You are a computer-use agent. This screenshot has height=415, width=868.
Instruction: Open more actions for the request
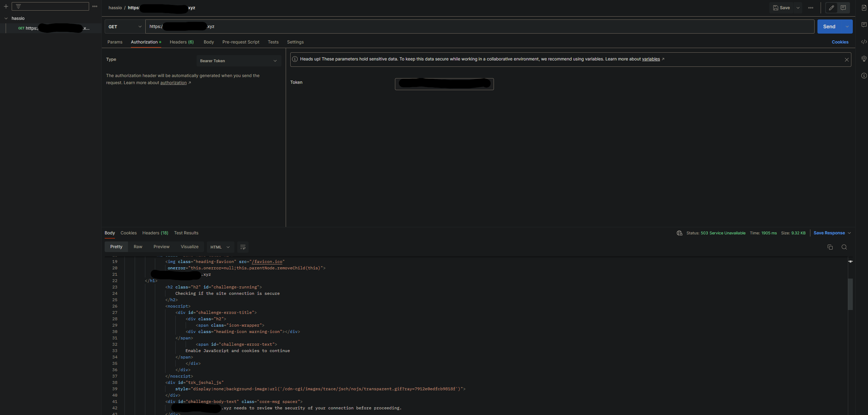(x=811, y=7)
